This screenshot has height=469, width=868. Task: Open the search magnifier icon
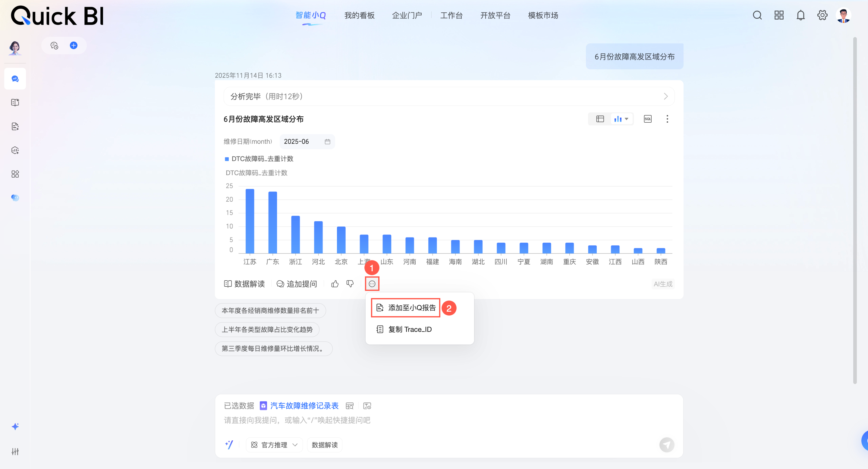pos(757,15)
